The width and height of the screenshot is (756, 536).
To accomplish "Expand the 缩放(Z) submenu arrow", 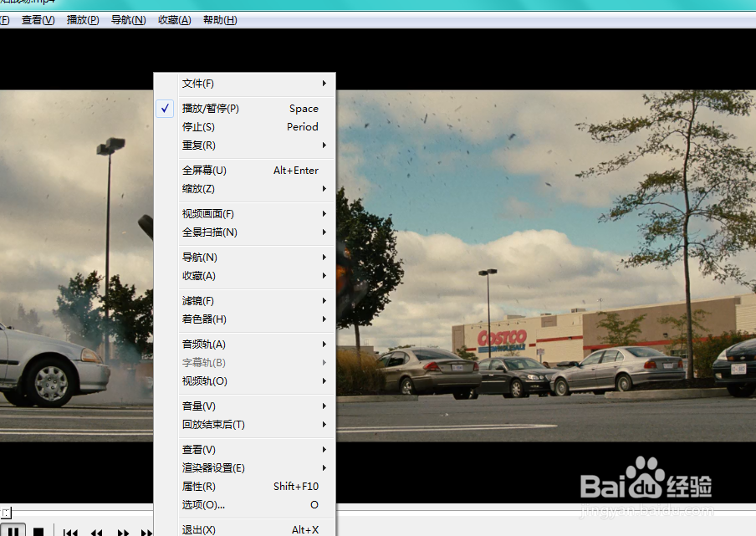I will (324, 188).
